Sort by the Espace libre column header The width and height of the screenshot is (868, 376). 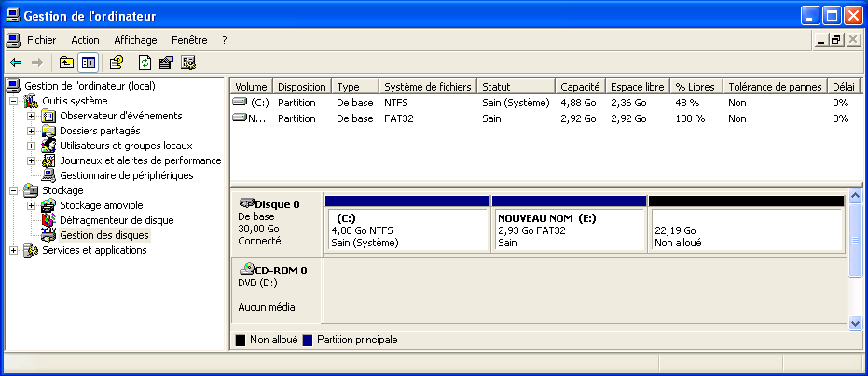coord(638,87)
